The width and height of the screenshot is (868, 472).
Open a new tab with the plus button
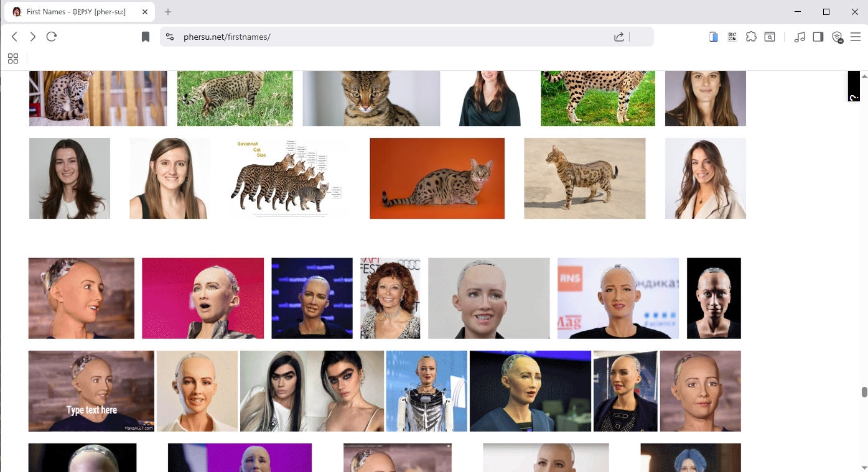click(167, 11)
